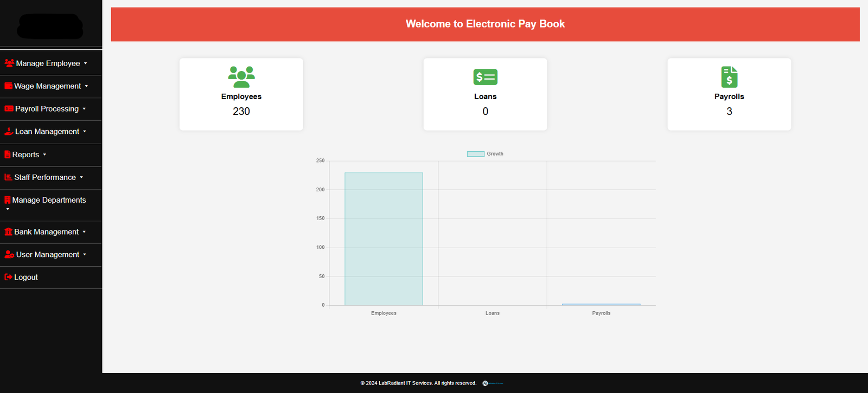The width and height of the screenshot is (868, 393).
Task: Expand the Reports dropdown arrow
Action: coord(44,155)
